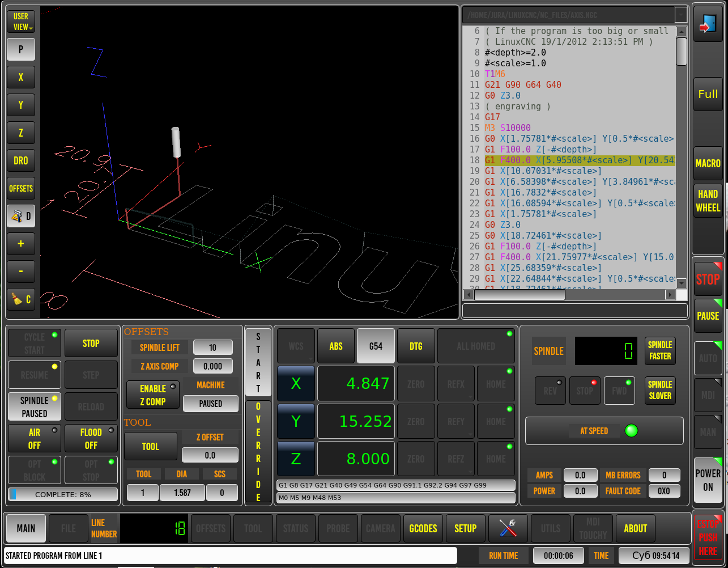Click the red STOP button in right sidebar

pyautogui.click(x=708, y=279)
